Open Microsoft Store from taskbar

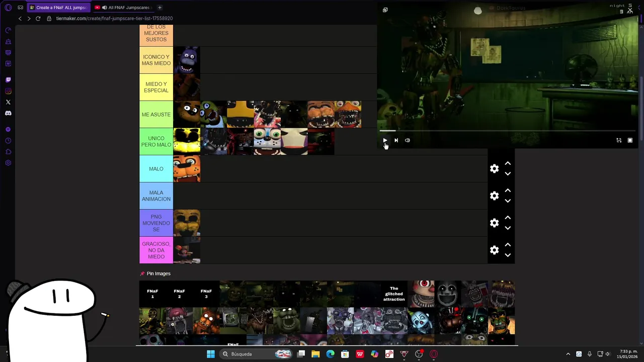point(345,354)
